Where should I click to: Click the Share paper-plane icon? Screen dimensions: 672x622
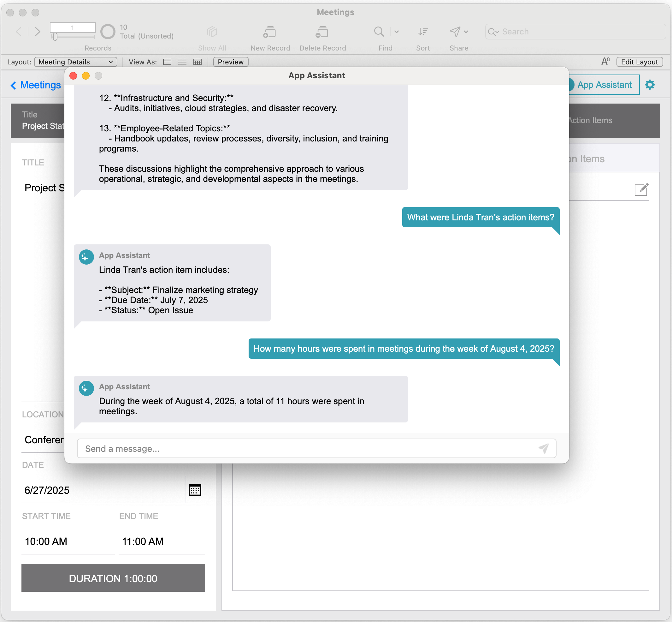click(x=455, y=32)
